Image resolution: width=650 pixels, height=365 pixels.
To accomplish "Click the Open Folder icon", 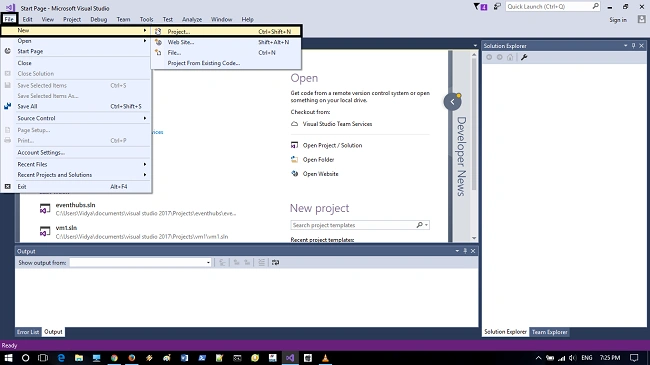I will coord(294,159).
